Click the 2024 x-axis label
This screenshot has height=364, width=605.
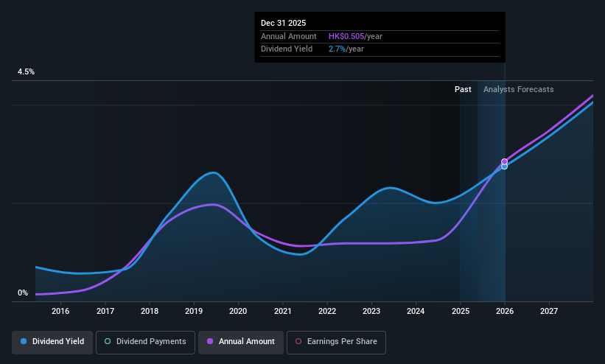416,311
